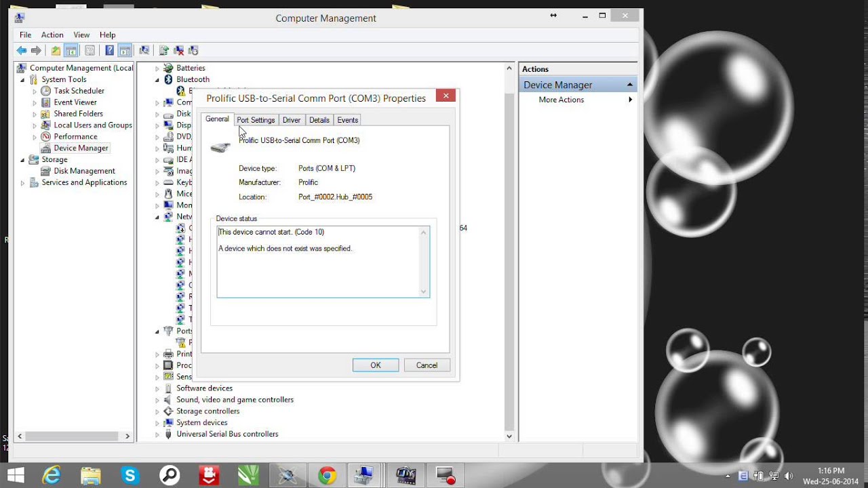This screenshot has width=868, height=488.
Task: Switch to the Details tab
Action: point(319,120)
